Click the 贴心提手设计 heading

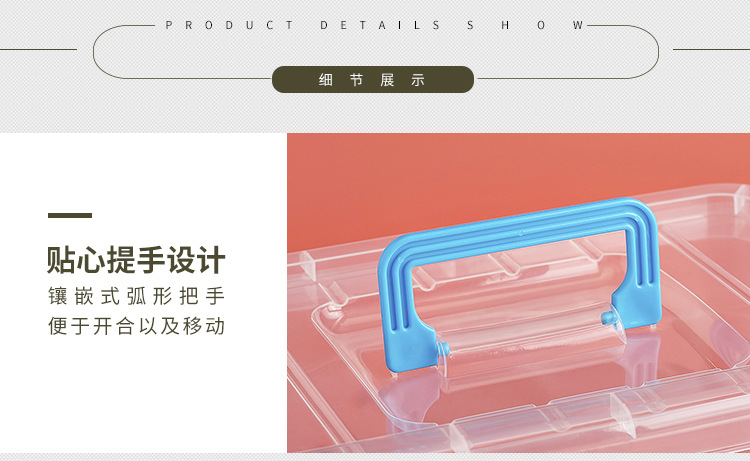coord(136,260)
